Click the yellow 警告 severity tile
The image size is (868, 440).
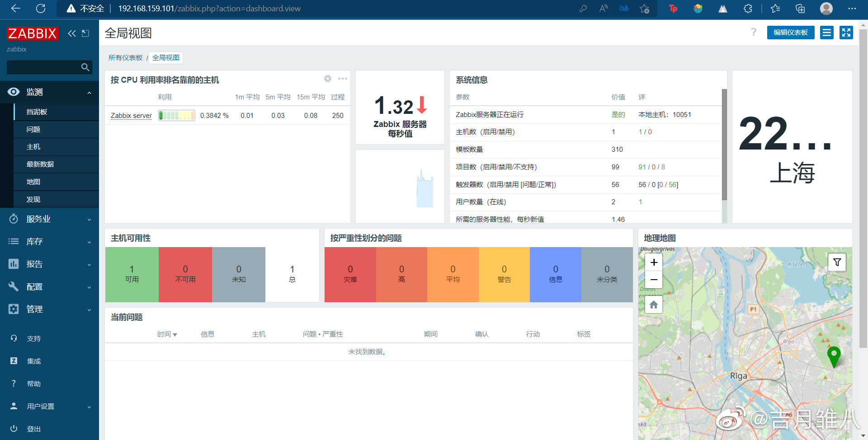(x=504, y=275)
